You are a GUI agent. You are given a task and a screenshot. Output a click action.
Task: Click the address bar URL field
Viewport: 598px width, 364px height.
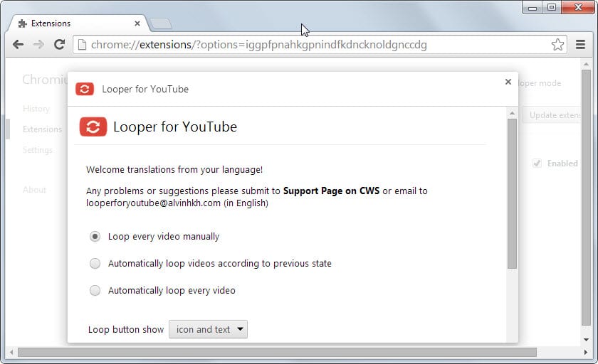coord(313,45)
